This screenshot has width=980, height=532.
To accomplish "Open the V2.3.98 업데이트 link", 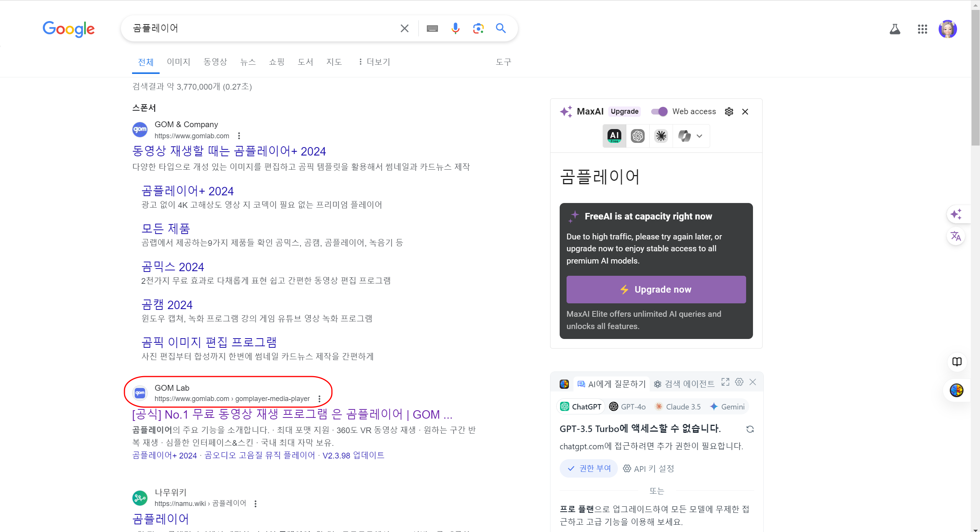I will [353, 455].
